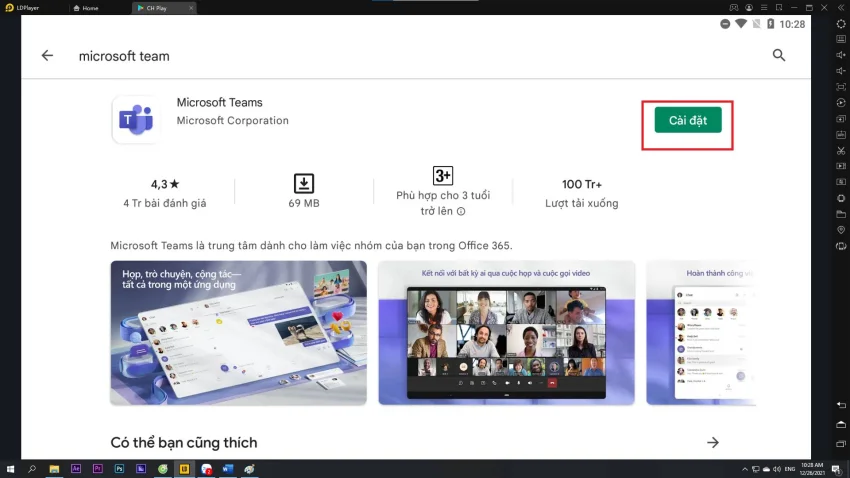The image size is (850, 478).
Task: Open the Microsoft Teams app title
Action: 220,102
